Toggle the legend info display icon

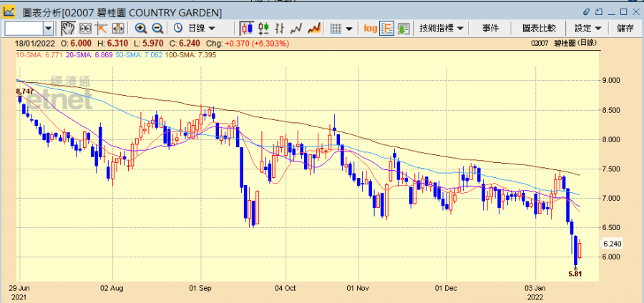[x=386, y=28]
